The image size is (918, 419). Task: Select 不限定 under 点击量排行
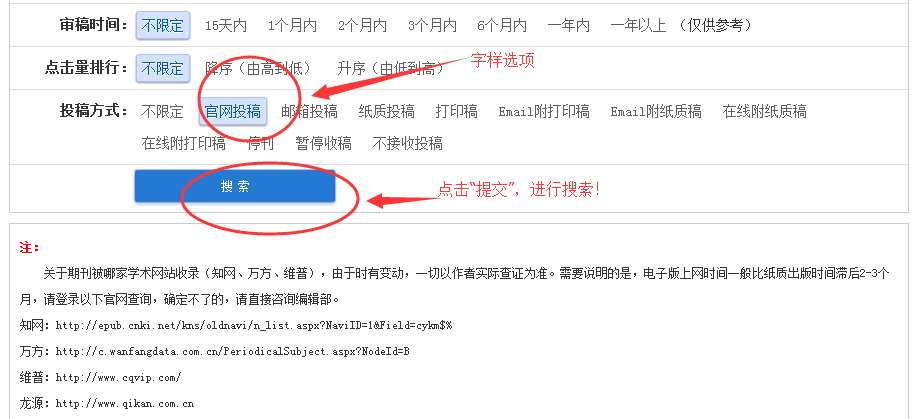163,68
